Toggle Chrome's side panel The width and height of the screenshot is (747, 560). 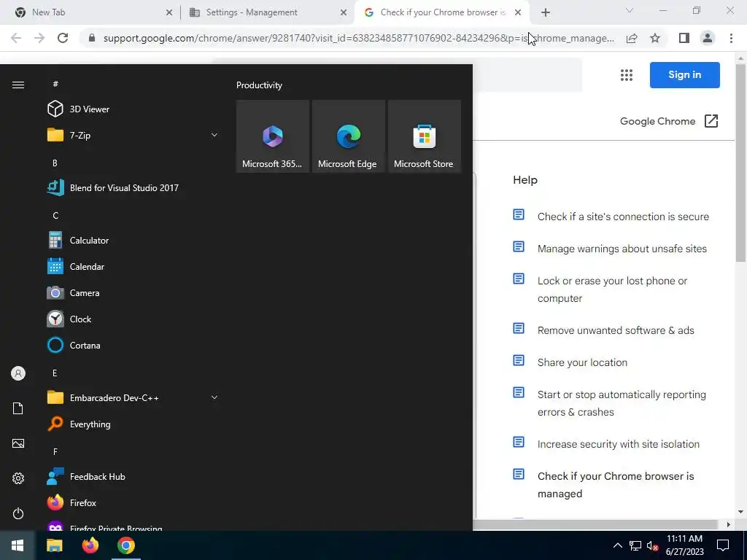(684, 38)
